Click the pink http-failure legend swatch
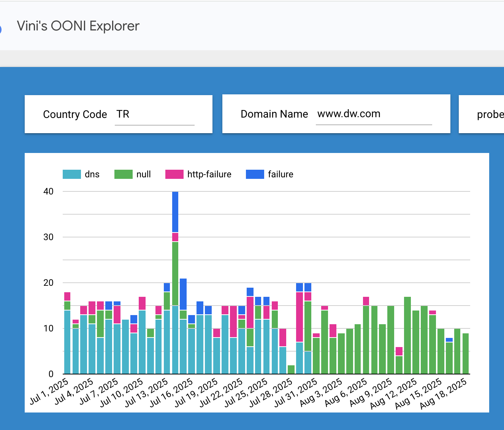Viewport: 504px width, 430px height. [x=174, y=174]
